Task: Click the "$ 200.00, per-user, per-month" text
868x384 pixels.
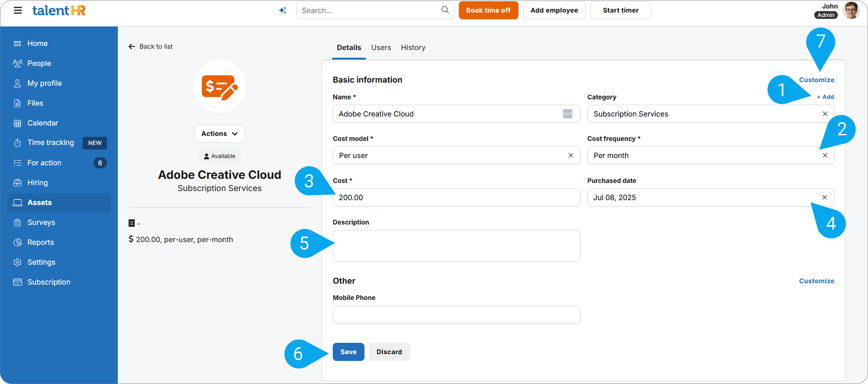Action: [x=181, y=240]
